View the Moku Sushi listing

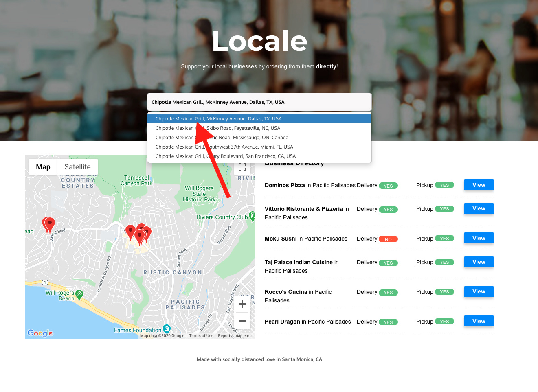[479, 238]
